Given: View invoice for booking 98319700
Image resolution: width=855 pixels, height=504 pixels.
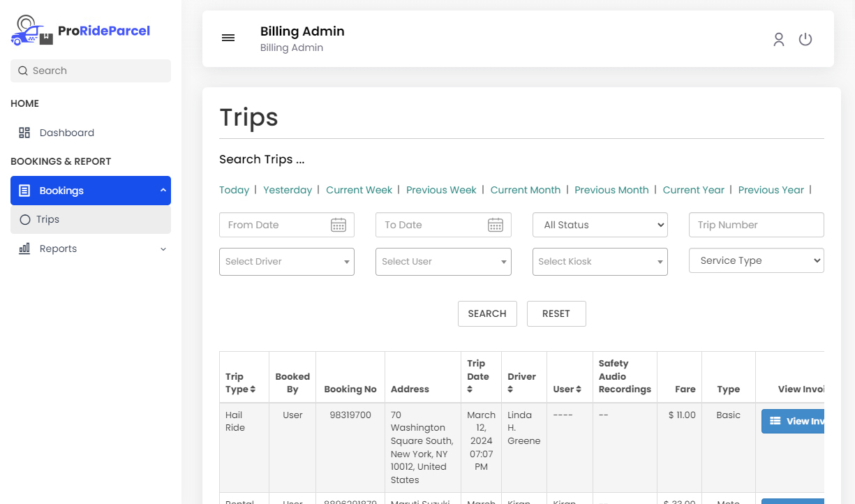Looking at the screenshot, I should pos(793,421).
